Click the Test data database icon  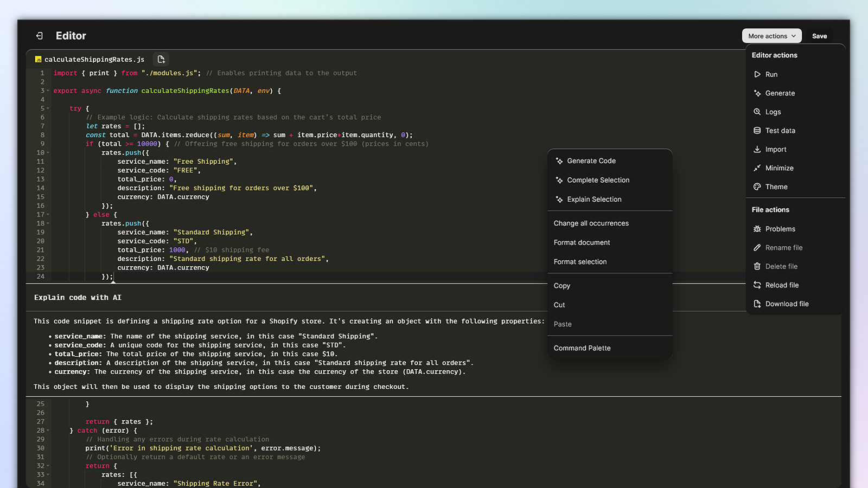(x=757, y=131)
